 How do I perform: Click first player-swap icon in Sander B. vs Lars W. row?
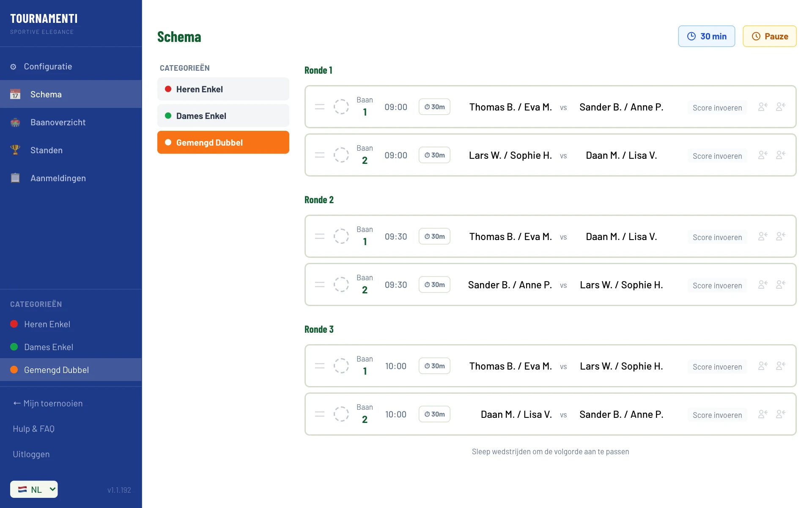tap(763, 284)
